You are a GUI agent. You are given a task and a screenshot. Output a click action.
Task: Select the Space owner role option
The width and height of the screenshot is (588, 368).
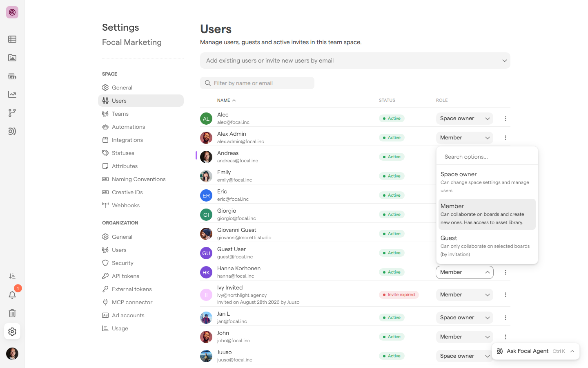point(487,182)
